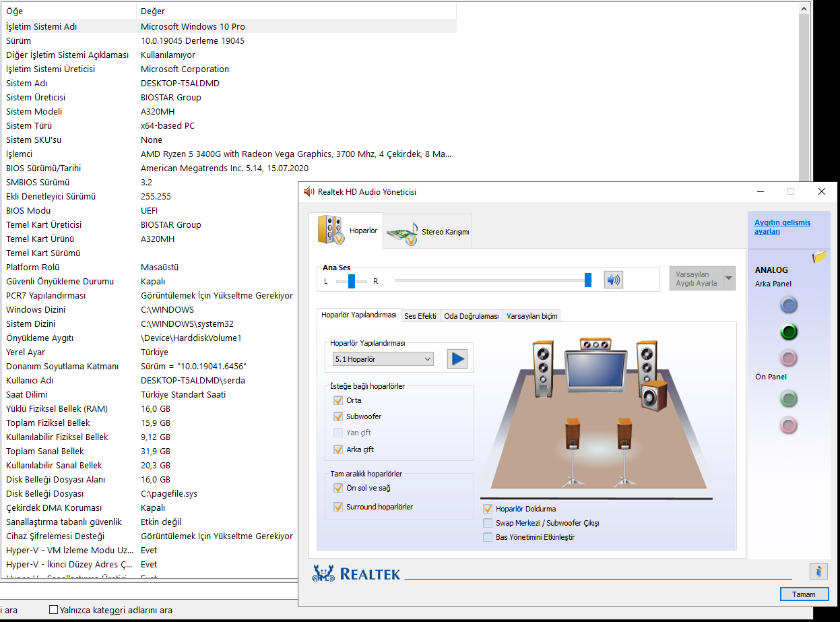Select the SMBIOS Sürümü row
Viewport: 840px width, 622px height.
click(149, 182)
